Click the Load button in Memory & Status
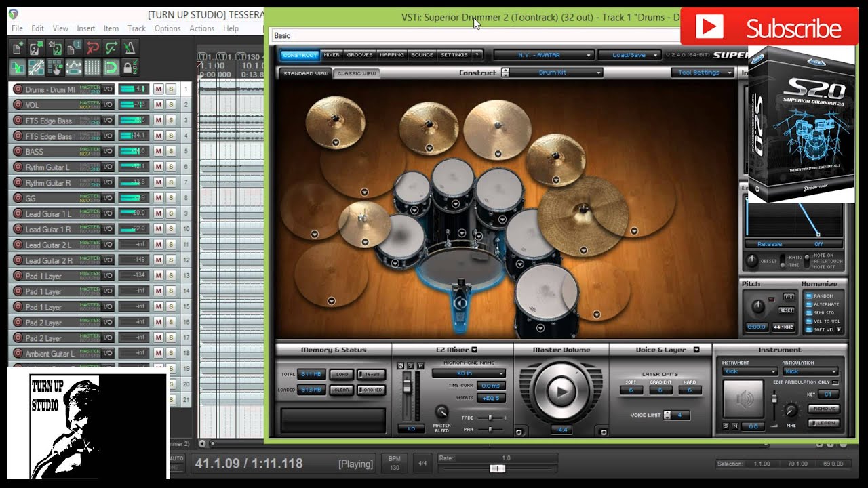The height and width of the screenshot is (488, 868). 342,374
